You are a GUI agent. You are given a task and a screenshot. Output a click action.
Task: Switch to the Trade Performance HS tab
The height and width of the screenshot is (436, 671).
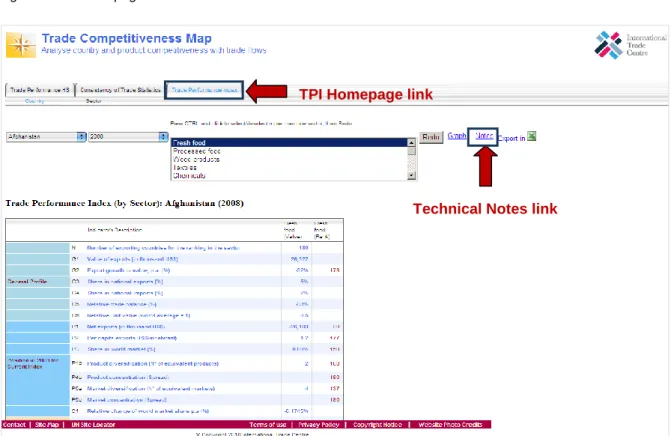(x=39, y=90)
